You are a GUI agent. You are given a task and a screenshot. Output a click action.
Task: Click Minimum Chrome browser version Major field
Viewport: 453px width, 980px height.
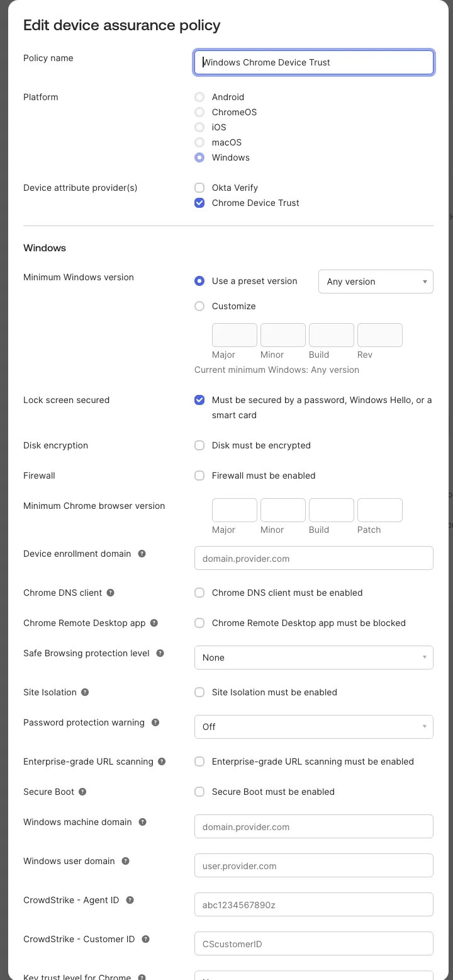pyautogui.click(x=235, y=510)
